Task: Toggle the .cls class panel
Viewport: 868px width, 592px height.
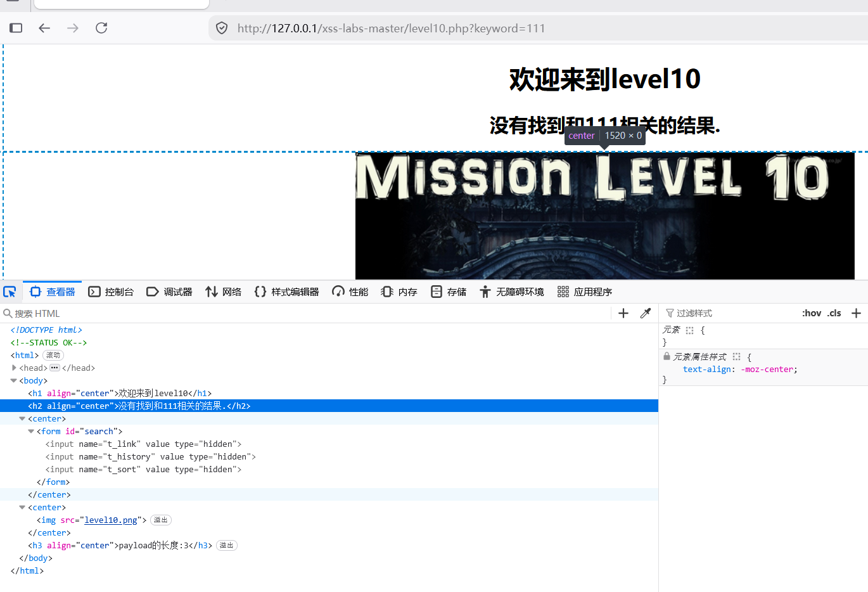Action: [x=834, y=313]
